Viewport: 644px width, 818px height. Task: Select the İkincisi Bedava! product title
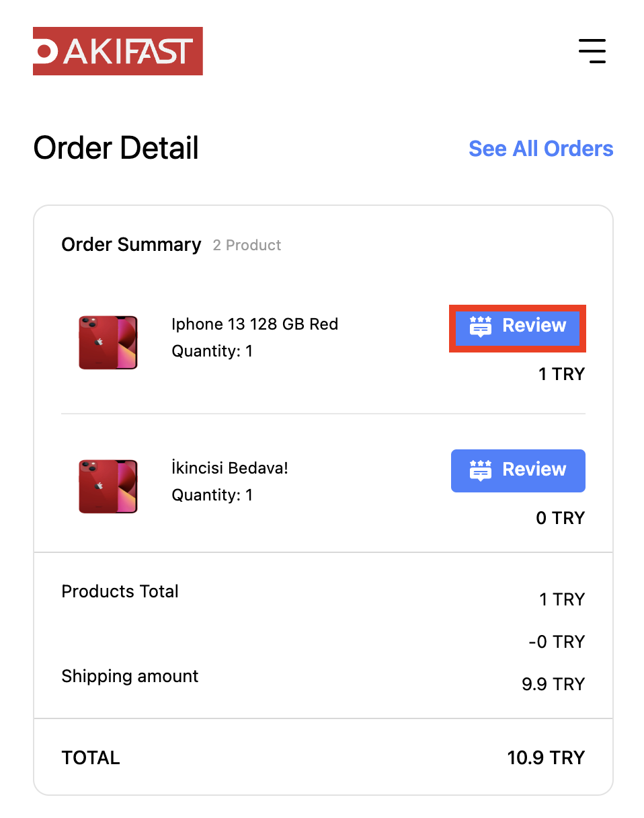pyautogui.click(x=230, y=468)
